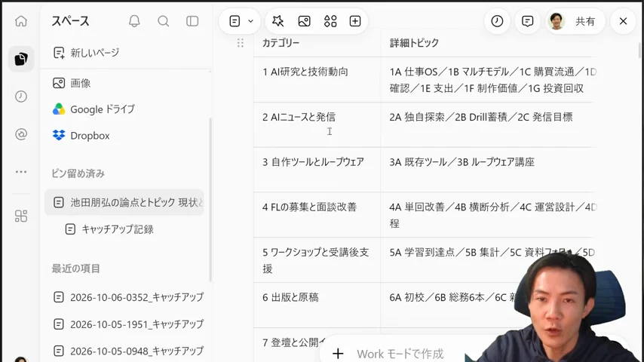The width and height of the screenshot is (644, 362).
Task: Click cell 1 AI研究と技術動向
Action: 317,80
